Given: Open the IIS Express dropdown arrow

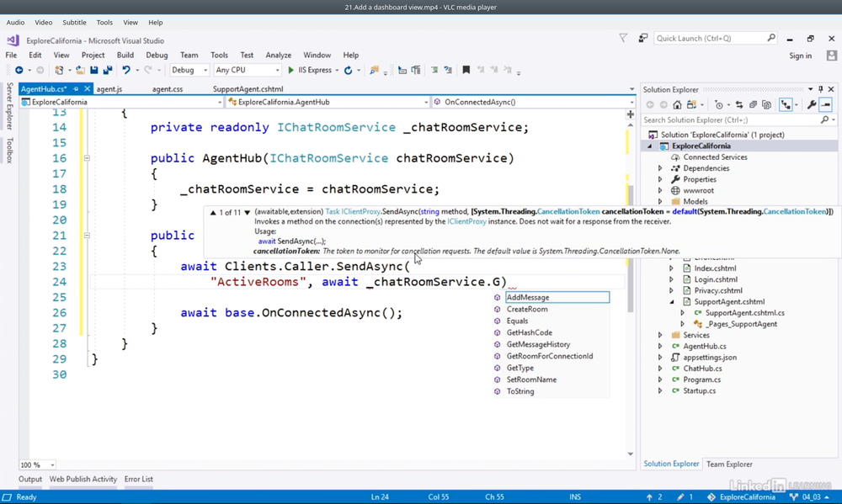Looking at the screenshot, I should point(337,71).
